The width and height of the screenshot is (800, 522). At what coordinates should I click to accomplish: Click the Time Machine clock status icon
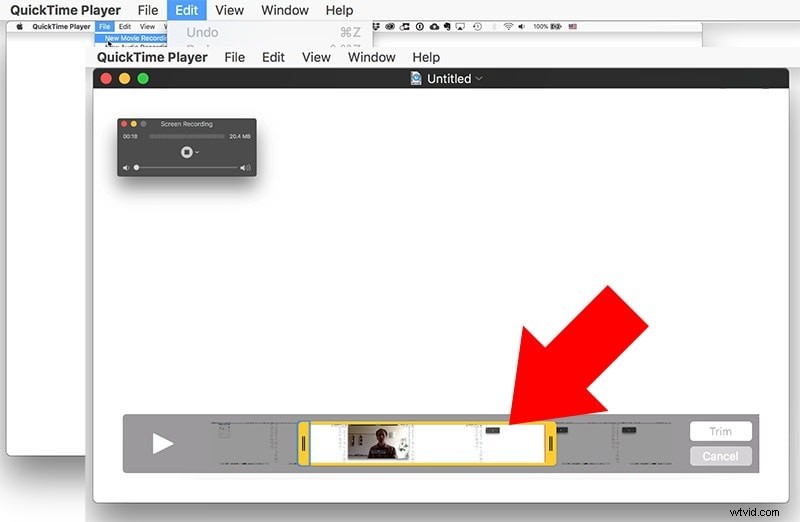477,27
